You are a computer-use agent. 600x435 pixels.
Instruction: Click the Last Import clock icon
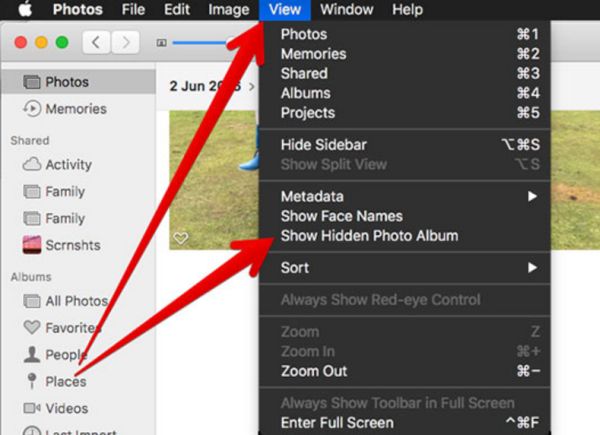(32, 431)
